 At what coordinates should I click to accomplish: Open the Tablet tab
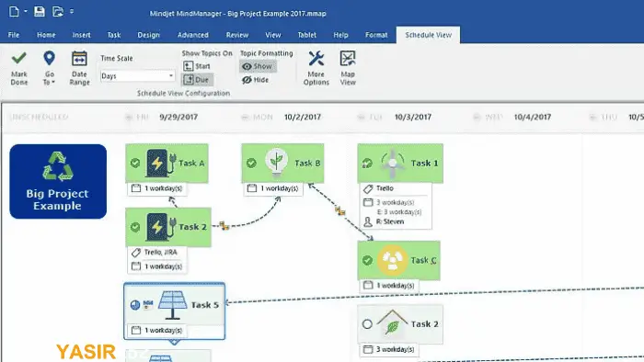(306, 35)
